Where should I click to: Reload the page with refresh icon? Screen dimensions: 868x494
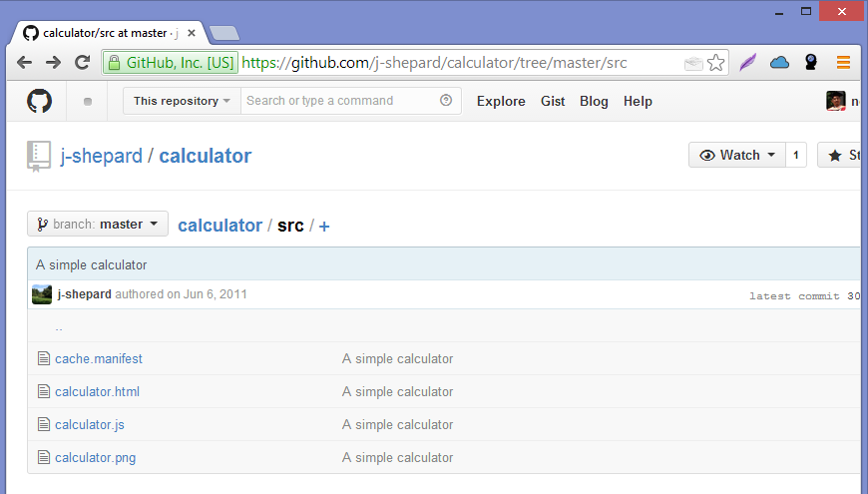[83, 63]
